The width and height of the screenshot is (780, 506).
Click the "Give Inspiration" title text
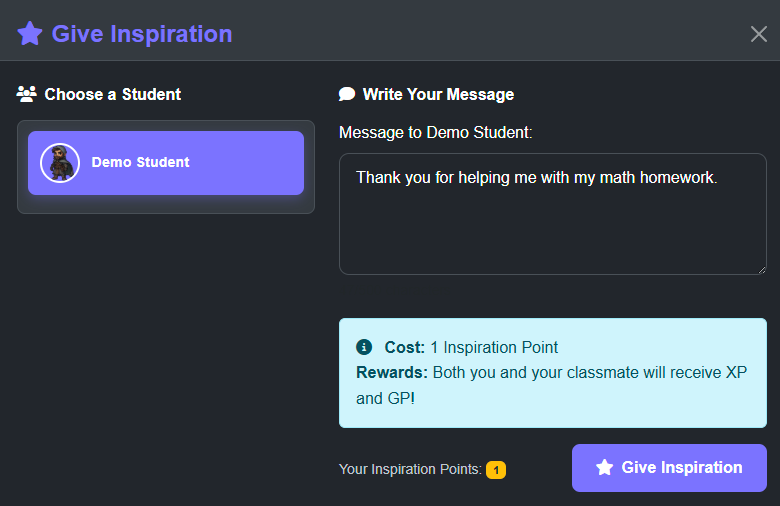142,34
